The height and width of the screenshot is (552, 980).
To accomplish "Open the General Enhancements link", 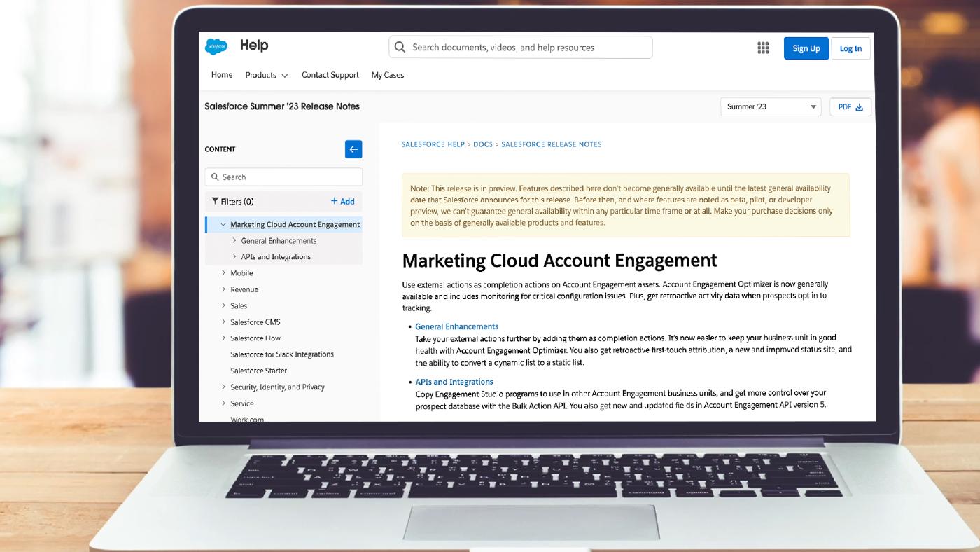I will coord(456,326).
